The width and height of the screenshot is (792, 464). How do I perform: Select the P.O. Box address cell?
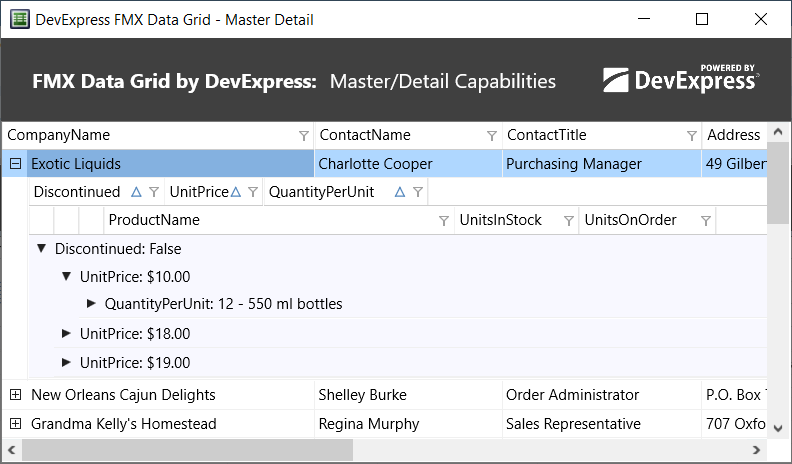tap(734, 395)
